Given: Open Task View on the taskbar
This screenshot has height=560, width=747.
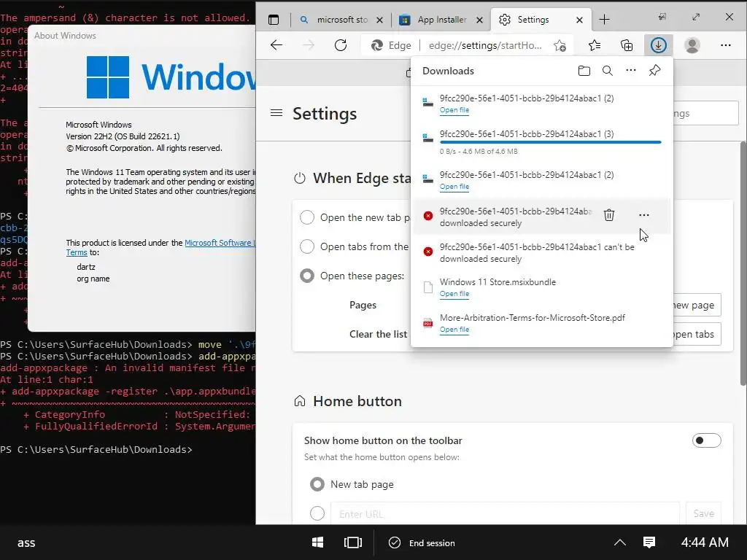Looking at the screenshot, I should pyautogui.click(x=353, y=542).
